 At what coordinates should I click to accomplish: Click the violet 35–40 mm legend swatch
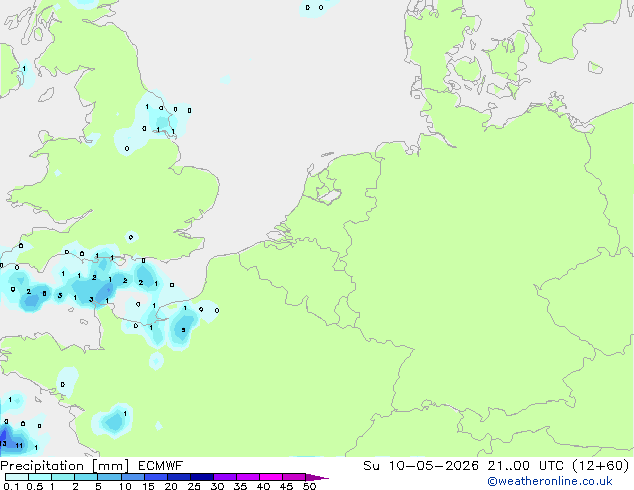point(248,477)
